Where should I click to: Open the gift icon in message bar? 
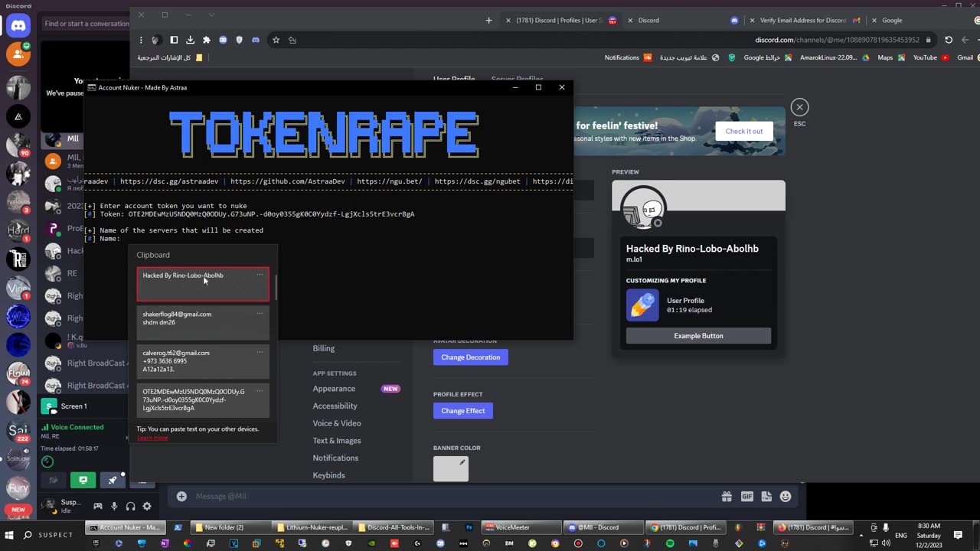tap(727, 497)
